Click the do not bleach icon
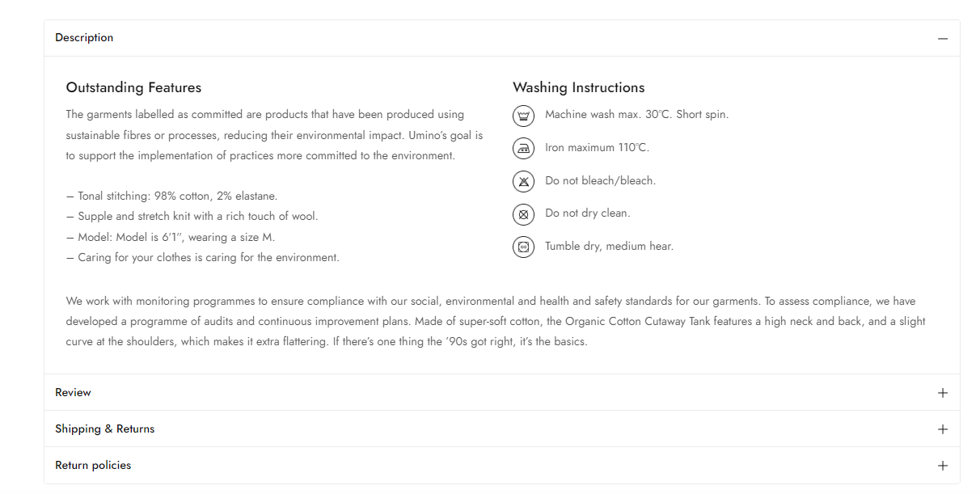This screenshot has width=980, height=494. click(x=523, y=181)
